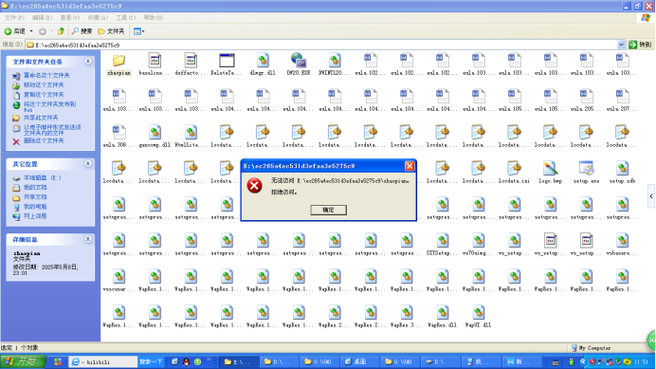The height and width of the screenshot is (369, 656).
Task: Open the Back button history dropdown arrow
Action: tap(31, 31)
